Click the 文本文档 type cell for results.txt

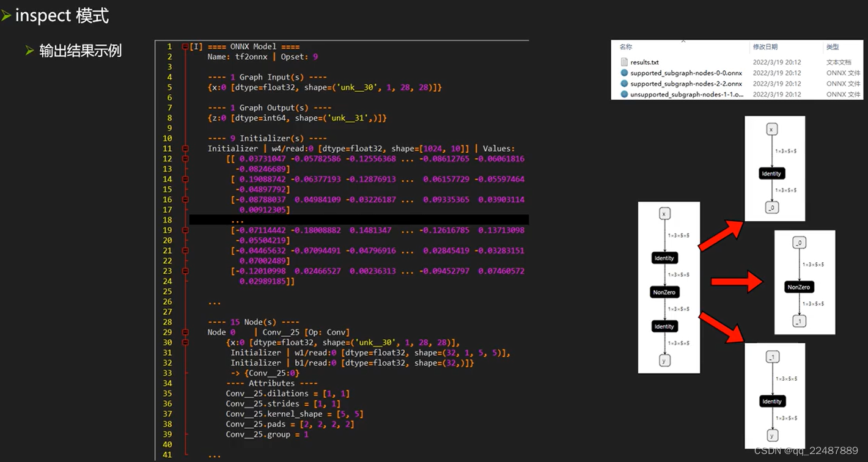coord(839,62)
